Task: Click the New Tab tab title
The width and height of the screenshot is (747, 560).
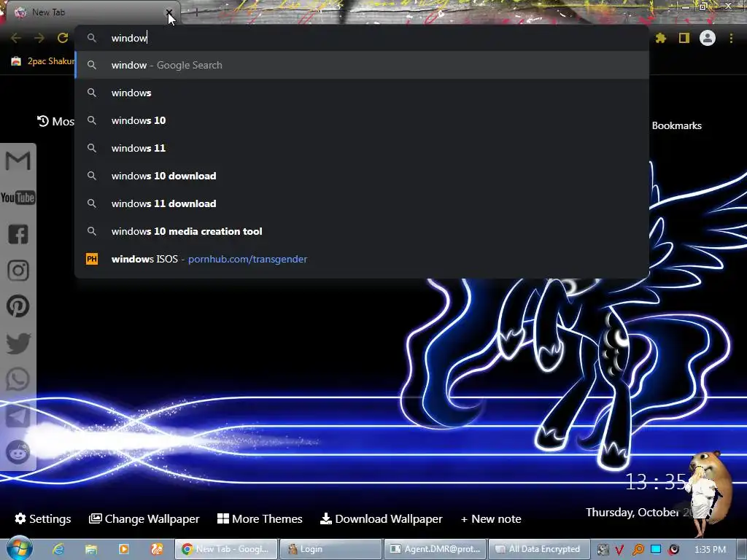Action: pos(49,12)
